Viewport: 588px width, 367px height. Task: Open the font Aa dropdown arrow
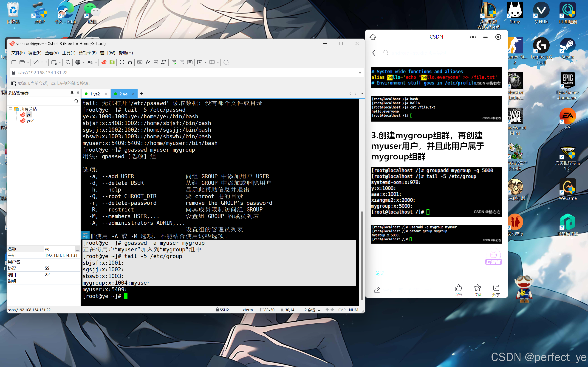(x=96, y=62)
